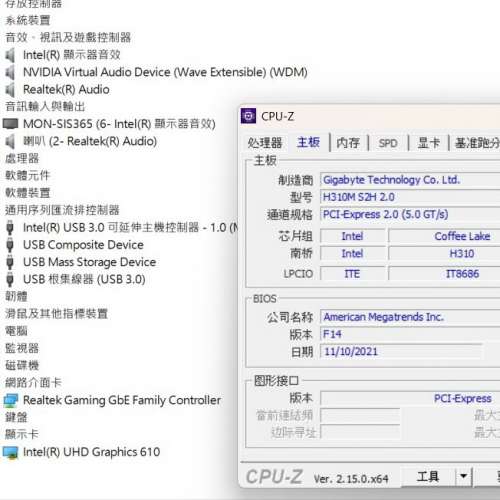Click the Realtek(R) Audio speaker icon
Viewport: 500px width, 500px height.
pos(10,90)
